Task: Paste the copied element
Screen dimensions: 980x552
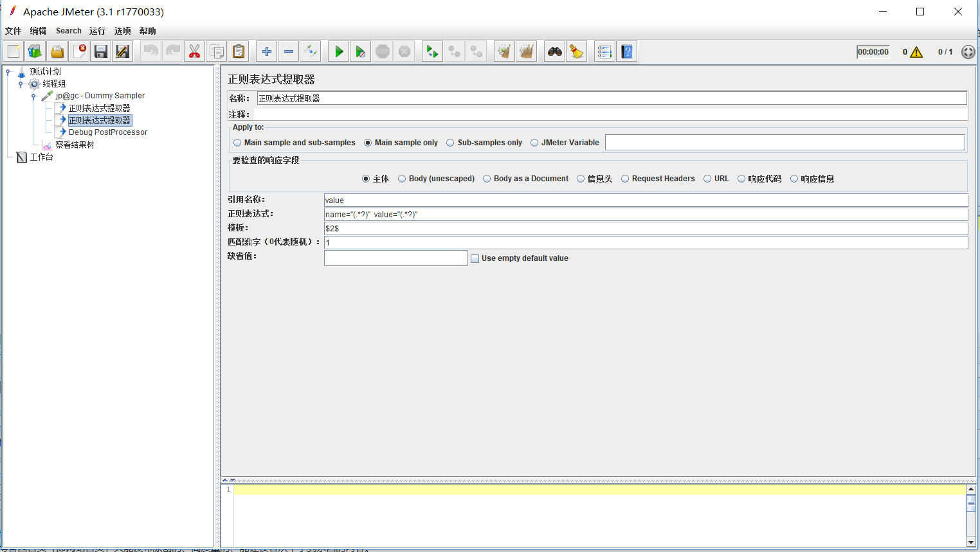Action: (x=239, y=51)
